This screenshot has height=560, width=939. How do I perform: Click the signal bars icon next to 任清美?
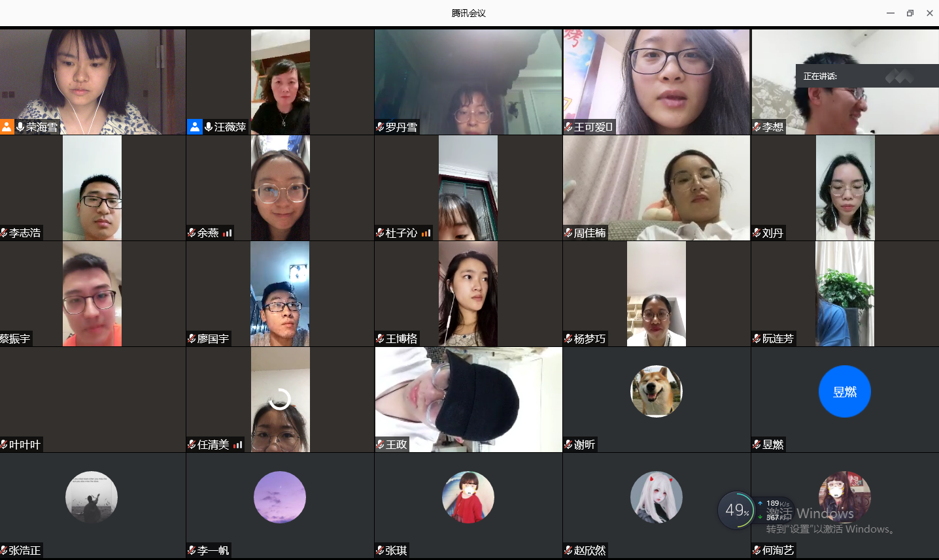pos(238,445)
